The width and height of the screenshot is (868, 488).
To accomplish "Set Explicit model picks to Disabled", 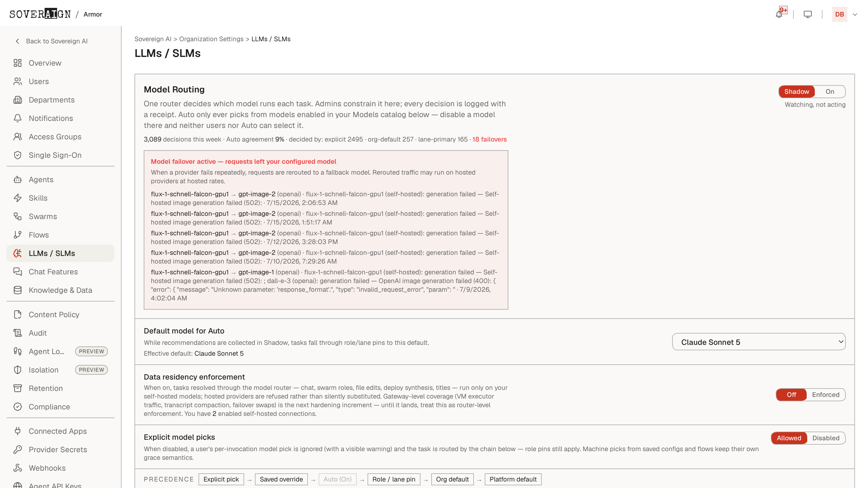I will pyautogui.click(x=825, y=438).
